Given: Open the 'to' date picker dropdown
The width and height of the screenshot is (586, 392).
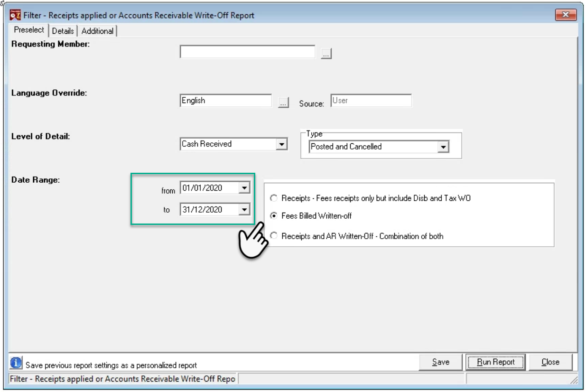Looking at the screenshot, I should tap(244, 209).
